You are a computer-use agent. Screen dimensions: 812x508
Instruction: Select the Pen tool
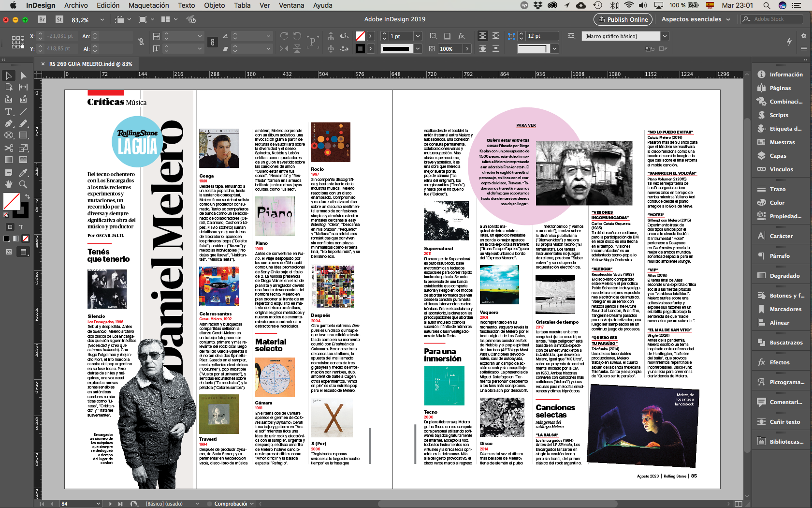click(x=9, y=123)
